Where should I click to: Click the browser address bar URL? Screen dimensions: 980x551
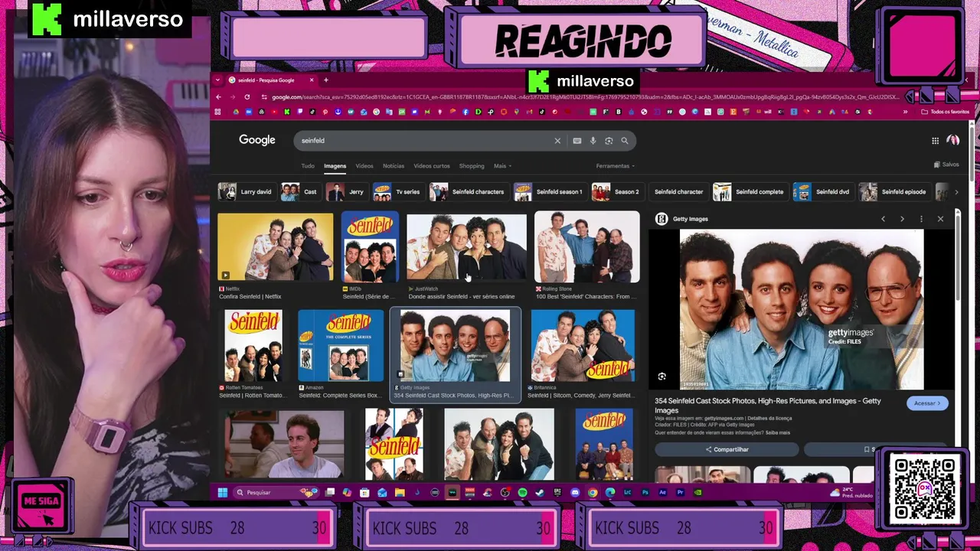(586, 97)
